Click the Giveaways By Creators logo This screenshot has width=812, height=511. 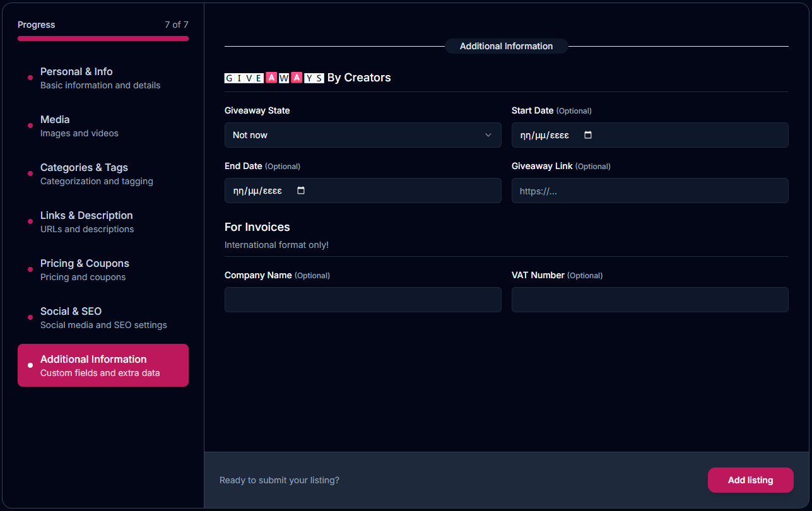click(274, 78)
